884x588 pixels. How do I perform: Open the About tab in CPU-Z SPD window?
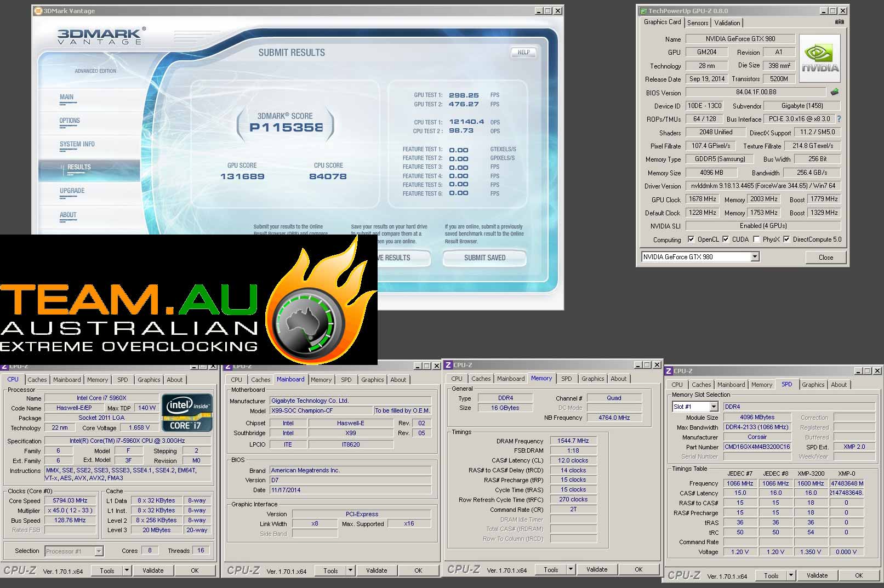pyautogui.click(x=839, y=385)
